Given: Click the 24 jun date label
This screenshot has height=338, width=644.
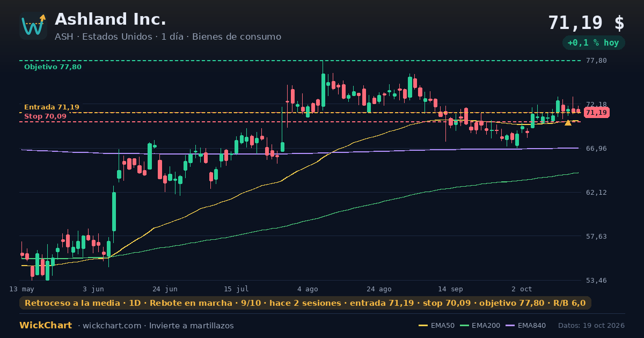Looking at the screenshot, I should (x=165, y=289).
